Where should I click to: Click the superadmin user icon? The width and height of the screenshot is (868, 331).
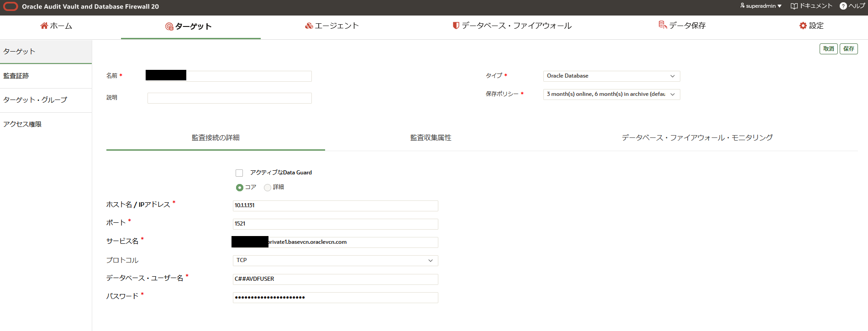742,5
